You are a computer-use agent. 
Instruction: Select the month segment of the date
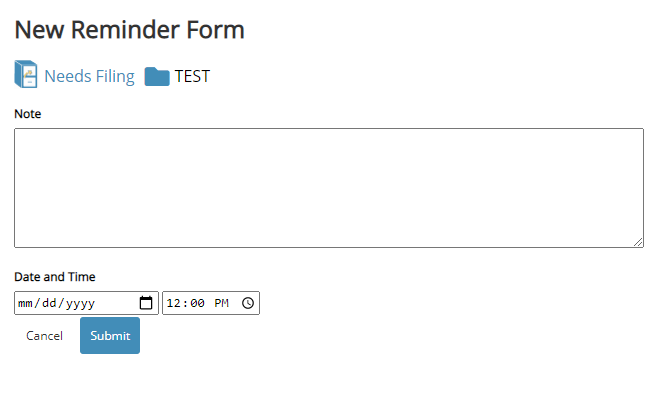tap(27, 303)
